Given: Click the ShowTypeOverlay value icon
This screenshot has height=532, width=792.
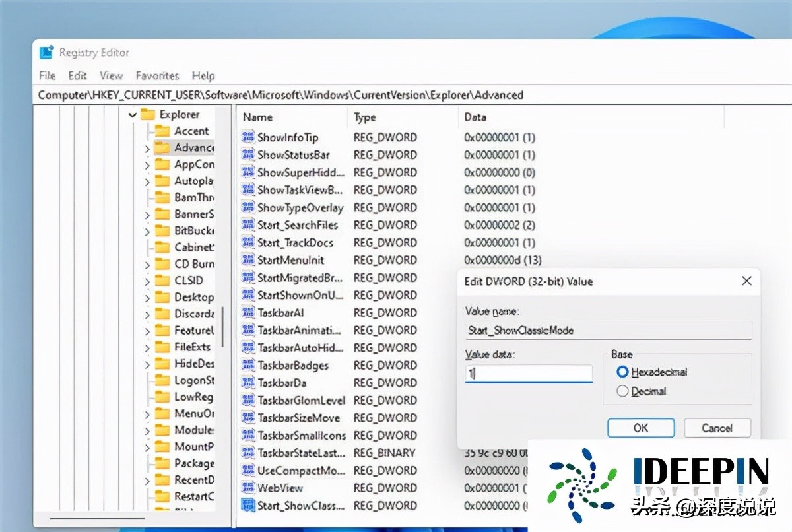Looking at the screenshot, I should (x=248, y=207).
